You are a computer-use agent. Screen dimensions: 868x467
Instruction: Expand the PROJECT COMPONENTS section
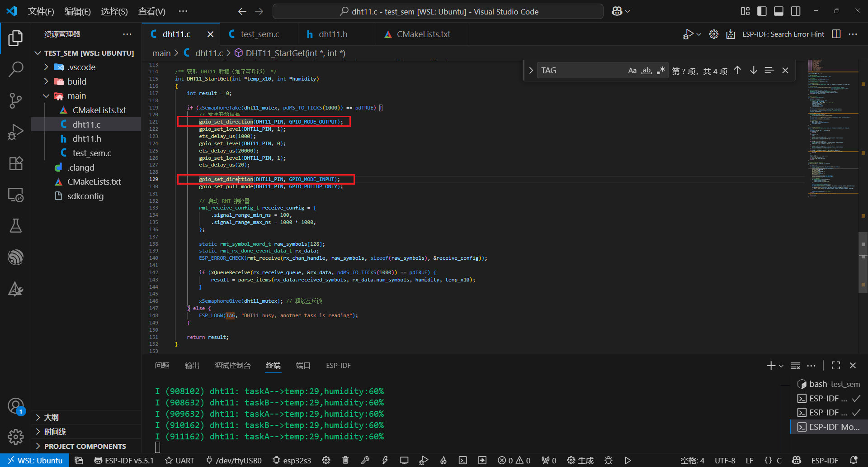point(38,446)
